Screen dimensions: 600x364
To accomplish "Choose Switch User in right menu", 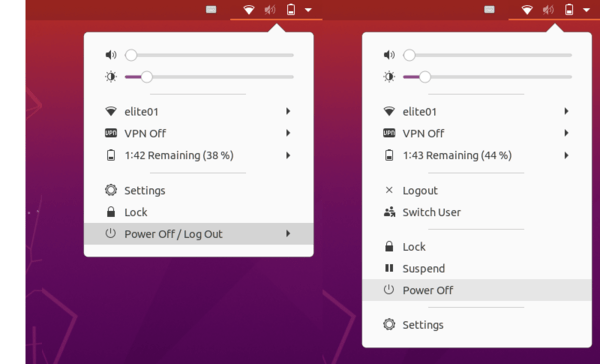I will click(477, 212).
